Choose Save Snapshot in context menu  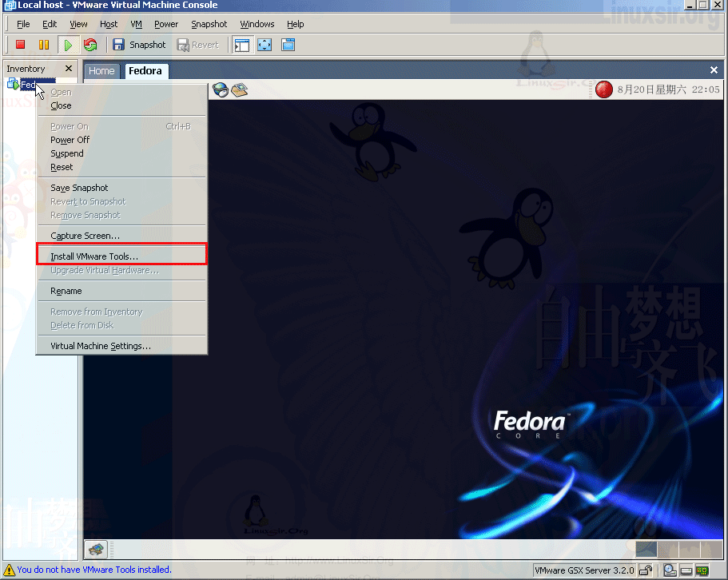(121, 188)
